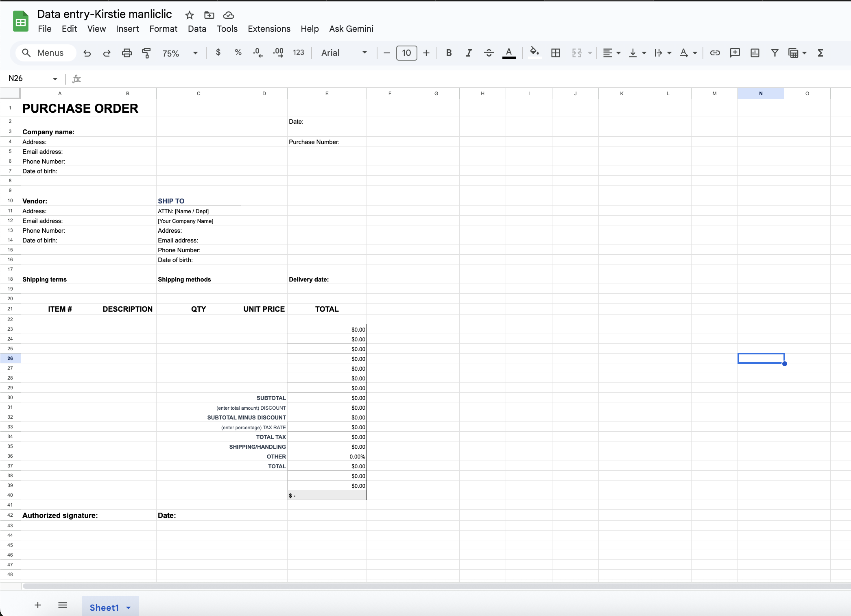
Task: Click the create filter funnel icon
Action: [775, 53]
